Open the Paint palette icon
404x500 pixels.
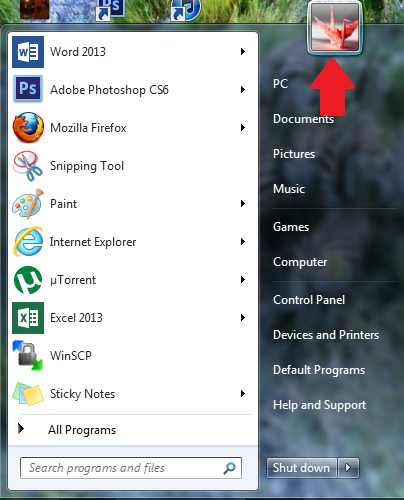(x=28, y=204)
